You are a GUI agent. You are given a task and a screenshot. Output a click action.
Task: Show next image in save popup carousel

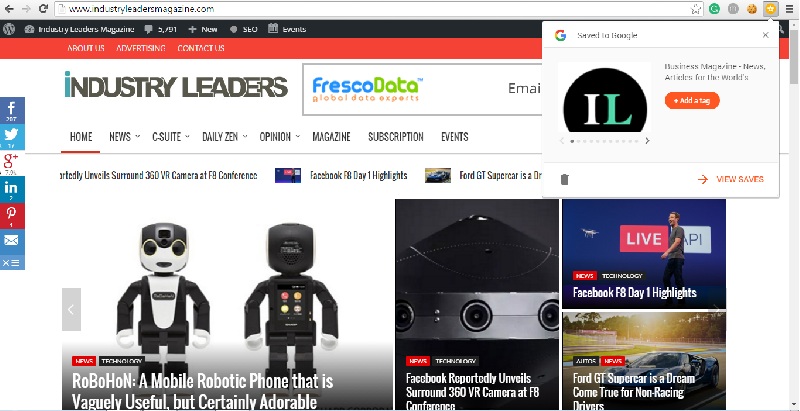tap(647, 141)
